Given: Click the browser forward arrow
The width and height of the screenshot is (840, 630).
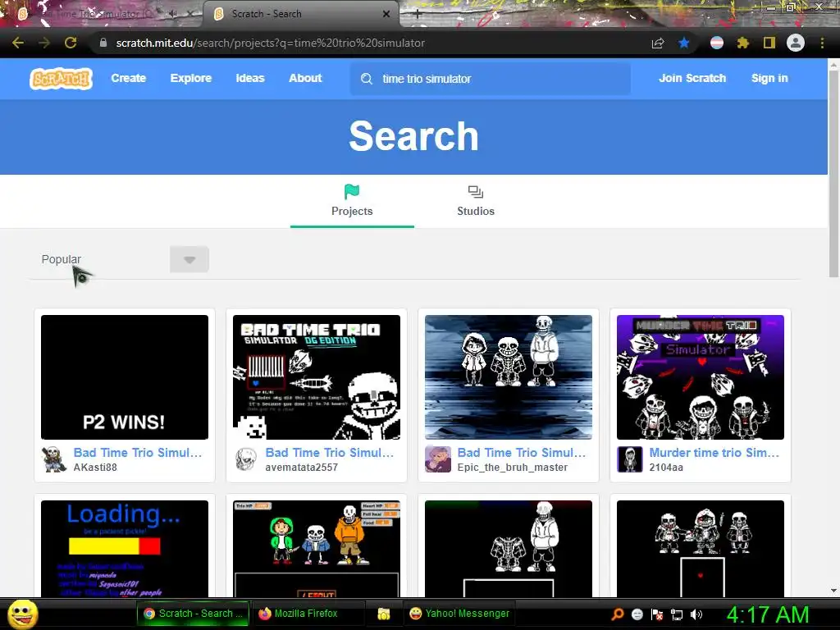Looking at the screenshot, I should pos(44,43).
